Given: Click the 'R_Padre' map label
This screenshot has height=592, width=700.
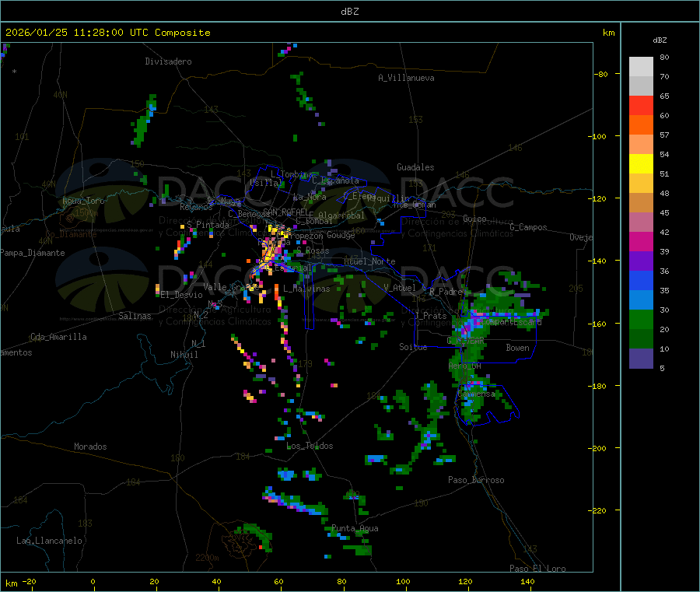Looking at the screenshot, I should pyautogui.click(x=446, y=292).
